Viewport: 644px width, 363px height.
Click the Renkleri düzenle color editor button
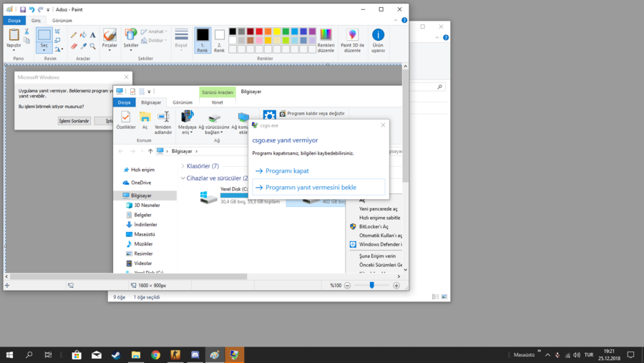pos(326,40)
